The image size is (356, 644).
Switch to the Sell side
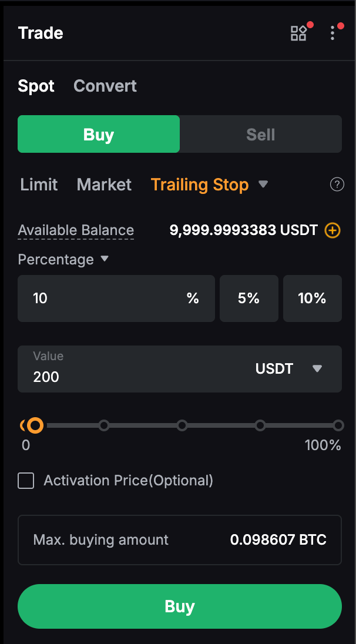click(260, 135)
